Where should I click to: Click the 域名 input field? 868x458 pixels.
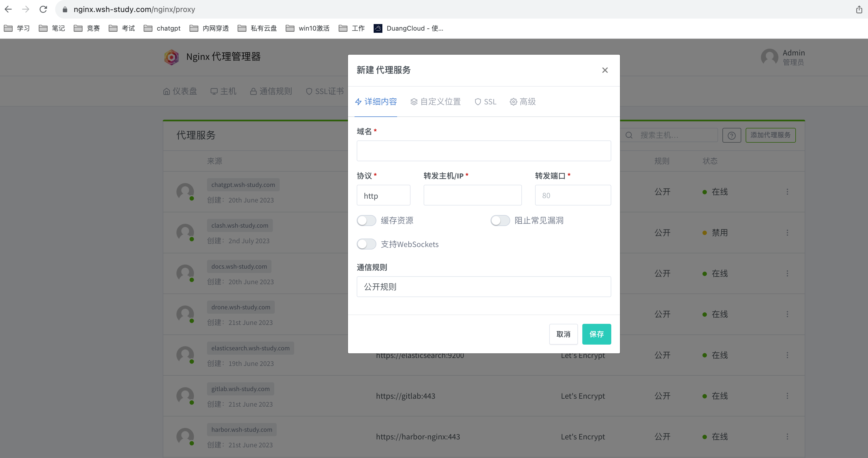(x=483, y=151)
